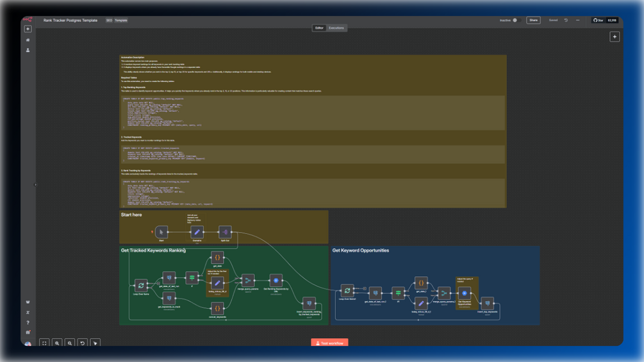Viewport: 644px width, 362px height.
Task: Click the Get Tracked Keywords Ranking heading
Action: [x=153, y=251]
